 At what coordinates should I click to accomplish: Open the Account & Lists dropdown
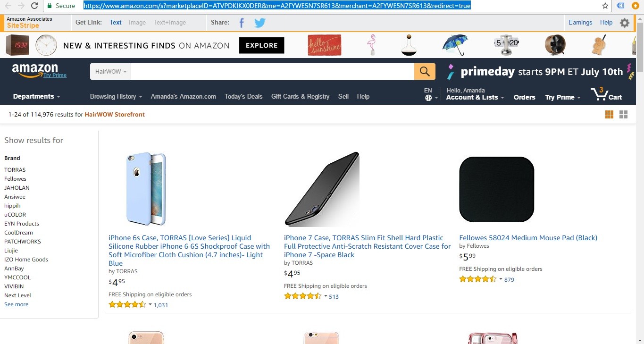pos(475,97)
